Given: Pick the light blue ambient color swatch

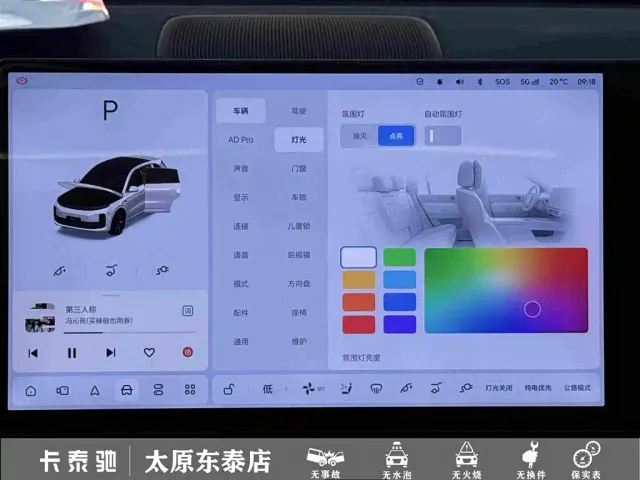Looking at the screenshot, I should 400,280.
